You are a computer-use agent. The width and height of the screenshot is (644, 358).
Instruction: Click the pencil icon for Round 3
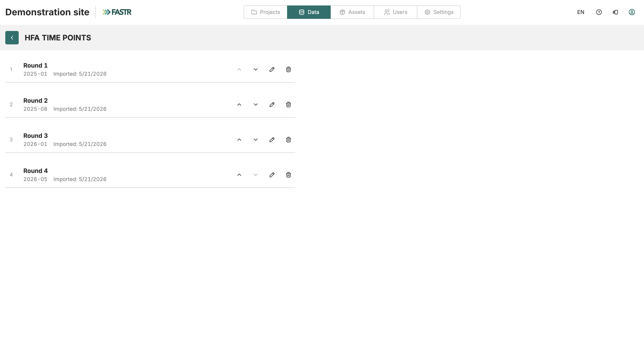(x=272, y=140)
